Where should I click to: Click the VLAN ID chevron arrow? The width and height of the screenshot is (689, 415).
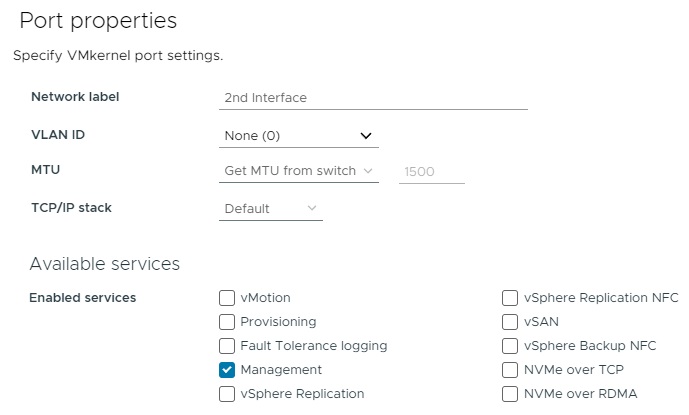pos(366,135)
